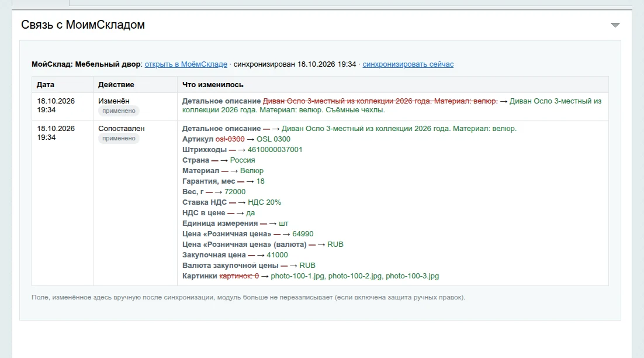Click the unit of measure value «шт»
This screenshot has height=358, width=644.
tap(283, 223)
